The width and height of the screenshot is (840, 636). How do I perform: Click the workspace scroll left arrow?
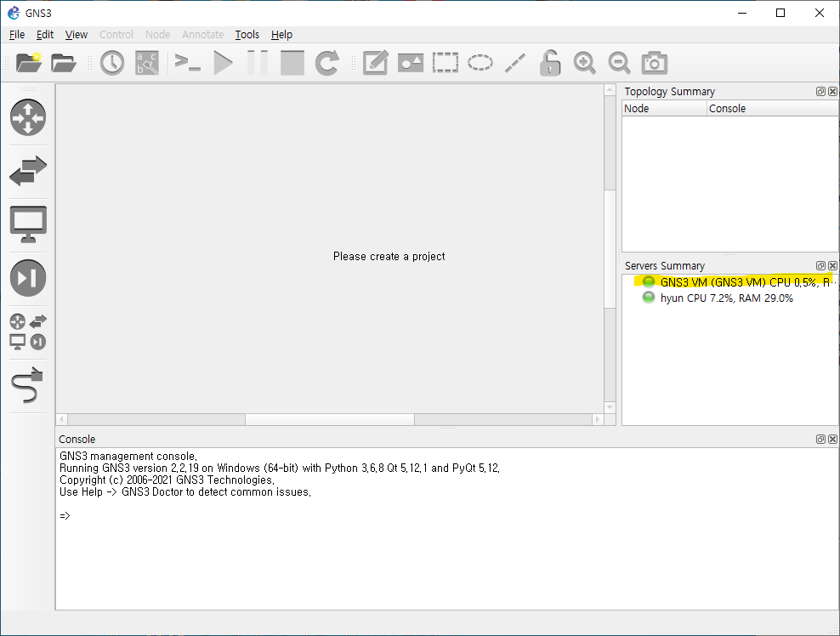[x=61, y=419]
